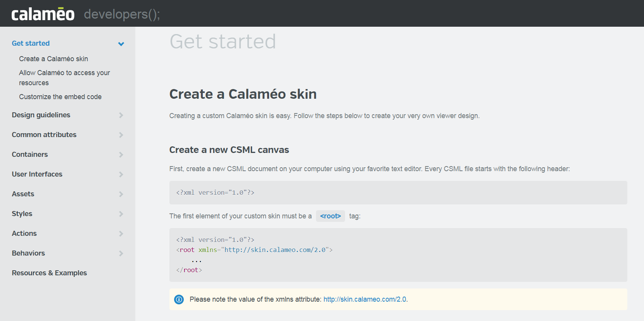Expand Containers chevron arrow
This screenshot has width=644, height=321.
121,155
